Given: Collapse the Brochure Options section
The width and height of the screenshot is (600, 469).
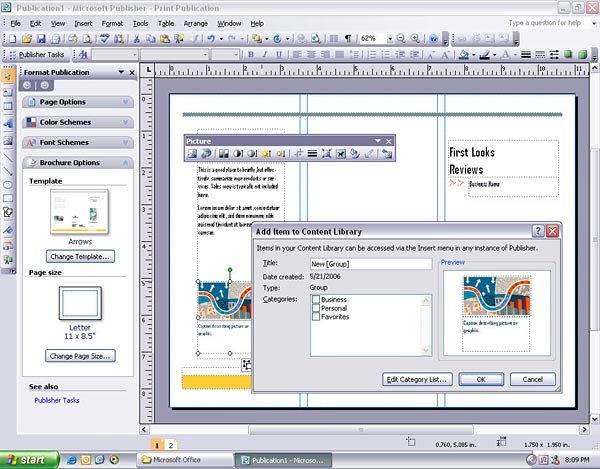Looking at the screenshot, I should coord(78,163).
